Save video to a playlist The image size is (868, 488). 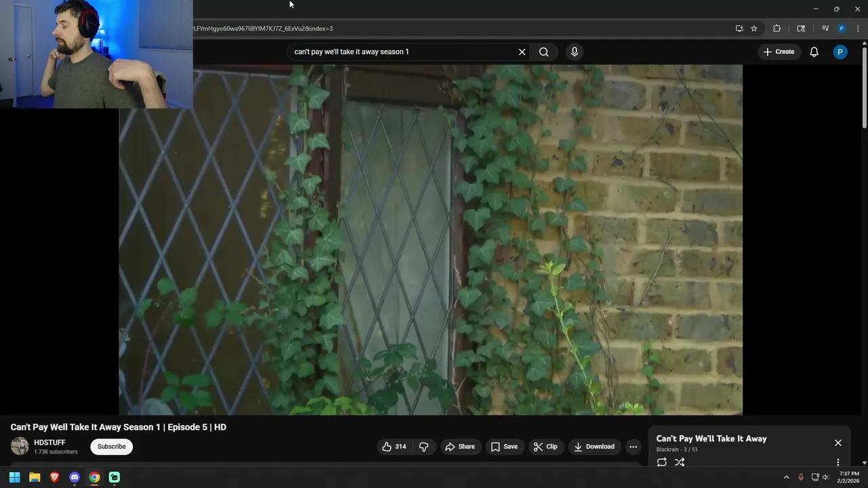point(504,447)
